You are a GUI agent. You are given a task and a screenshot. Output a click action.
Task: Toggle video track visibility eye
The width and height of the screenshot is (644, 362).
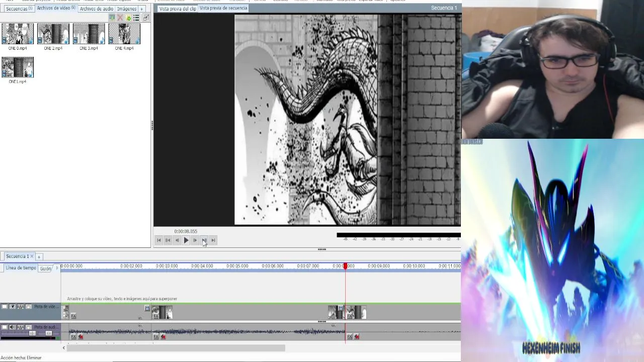tap(12, 307)
